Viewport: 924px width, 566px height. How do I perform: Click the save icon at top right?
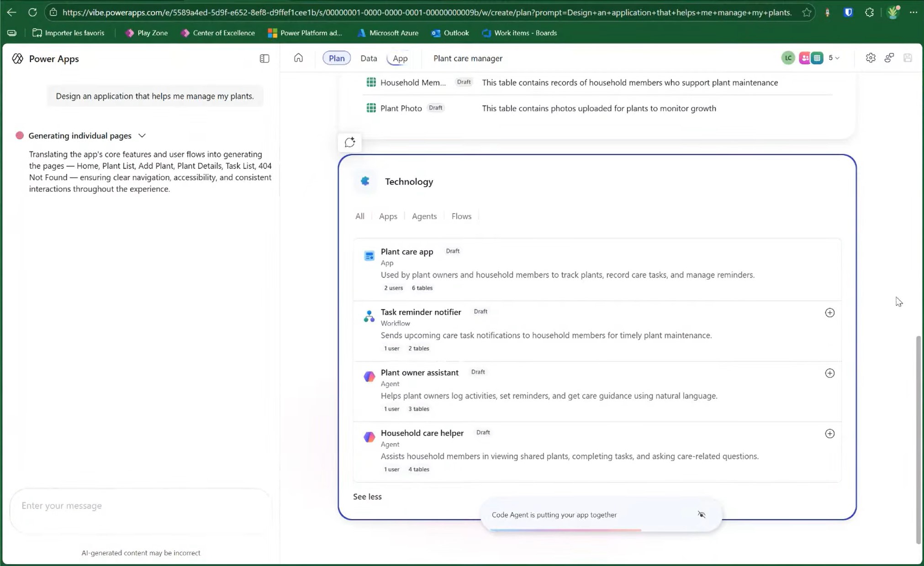(908, 58)
